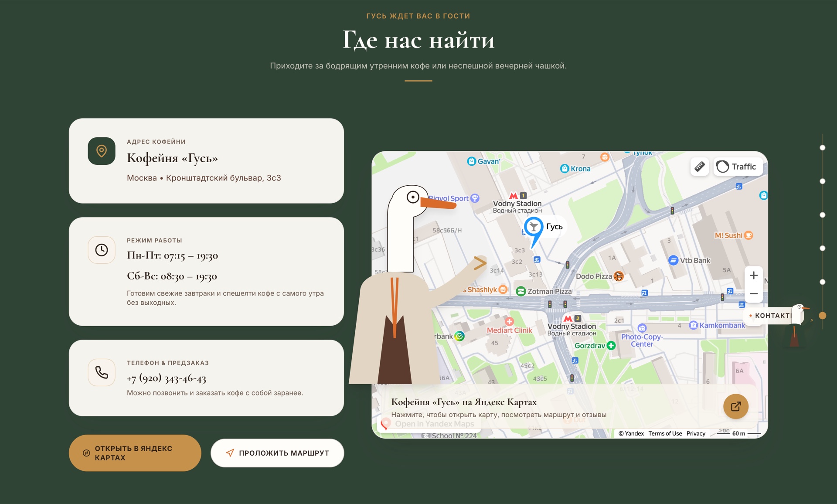Select Zotman Pizza green marker
Screen dimensions: 837x504
point(521,291)
